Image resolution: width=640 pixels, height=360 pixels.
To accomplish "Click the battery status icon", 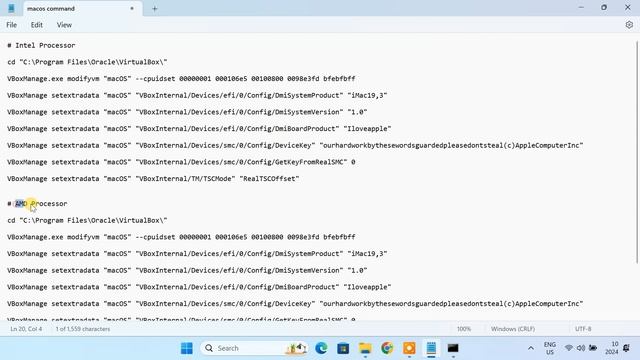I will [593, 348].
